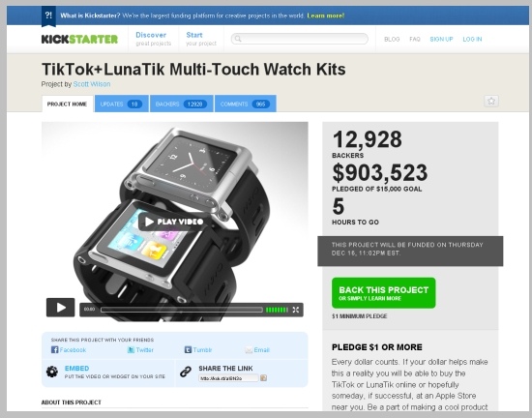Image resolution: width=532 pixels, height=418 pixels.
Task: Click the Embed gear icon
Action: pos(52,372)
